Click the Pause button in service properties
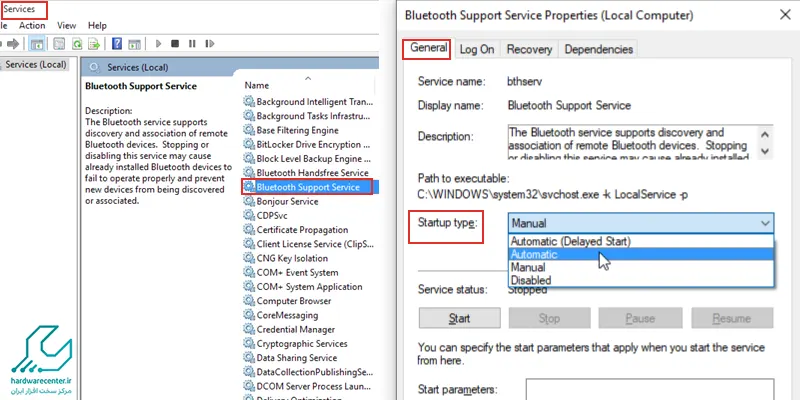The width and height of the screenshot is (800, 400). [640, 318]
